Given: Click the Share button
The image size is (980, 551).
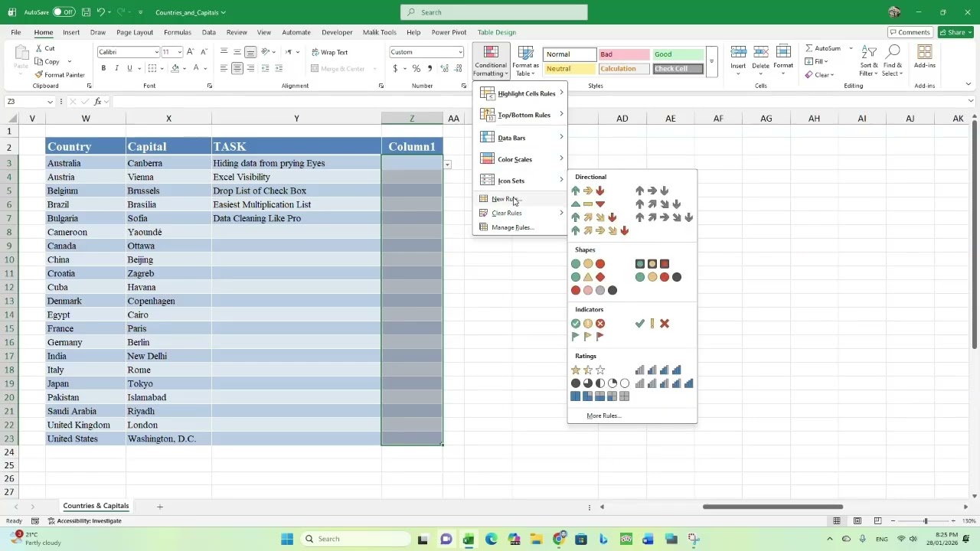Looking at the screenshot, I should click(x=956, y=32).
